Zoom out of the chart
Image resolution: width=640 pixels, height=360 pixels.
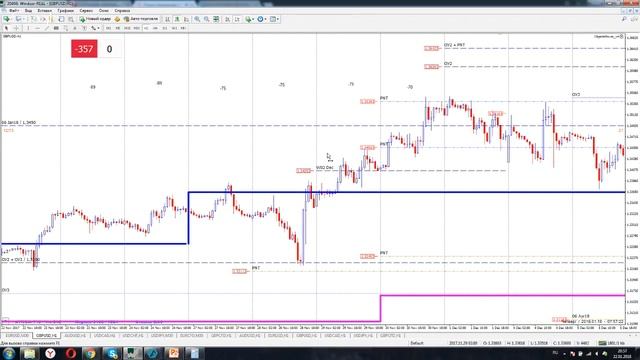[x=207, y=19]
